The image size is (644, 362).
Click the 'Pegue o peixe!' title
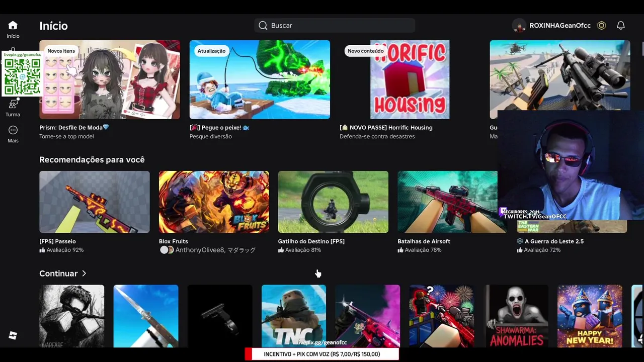coord(219,128)
